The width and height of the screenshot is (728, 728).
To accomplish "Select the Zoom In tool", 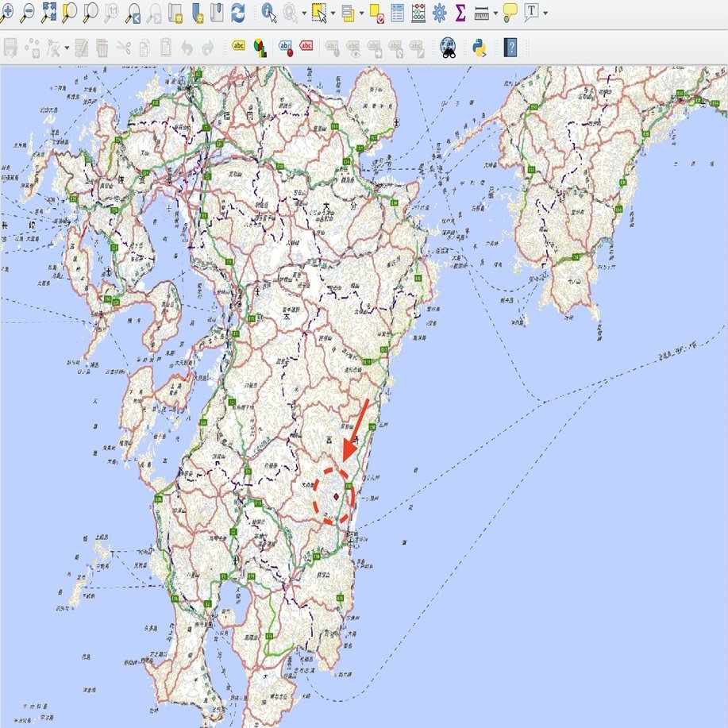I will pos(9,13).
